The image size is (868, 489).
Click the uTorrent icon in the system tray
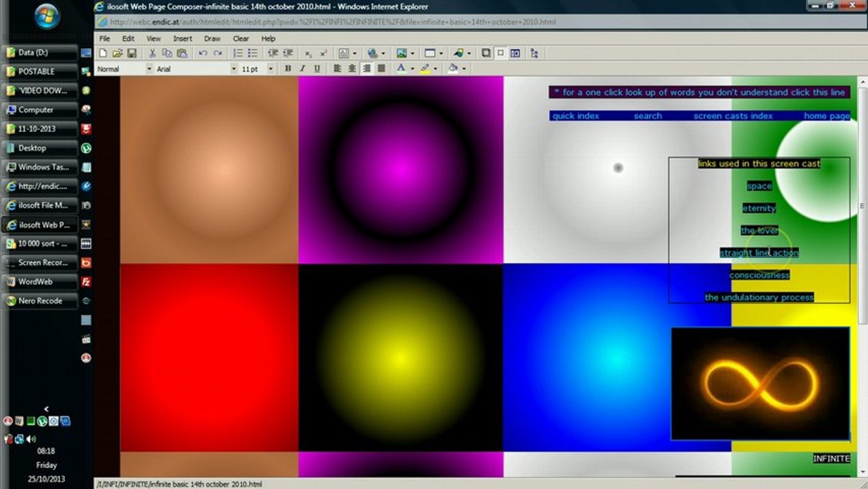pos(42,421)
